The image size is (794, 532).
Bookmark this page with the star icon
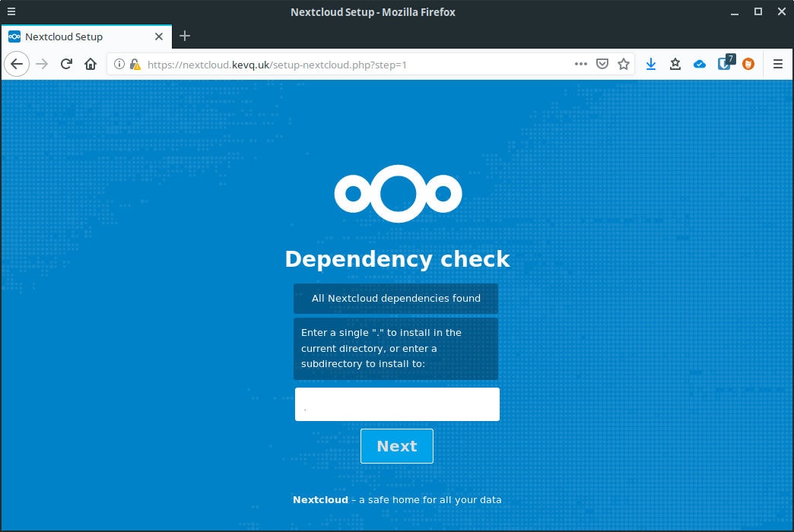coord(624,64)
